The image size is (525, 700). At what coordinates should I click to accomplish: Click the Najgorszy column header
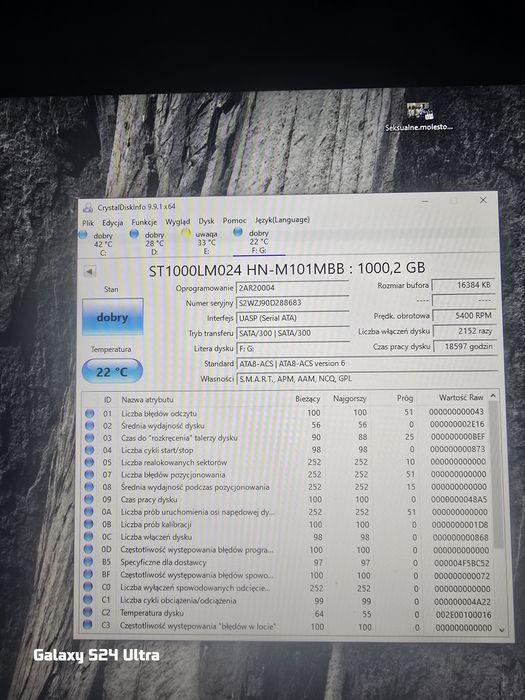350,398
